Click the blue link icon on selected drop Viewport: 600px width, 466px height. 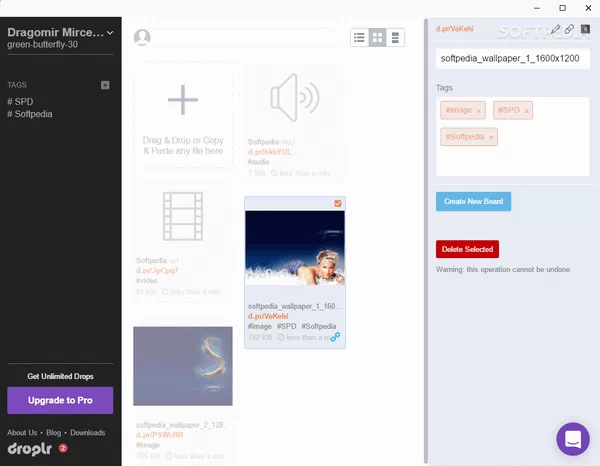pos(335,337)
